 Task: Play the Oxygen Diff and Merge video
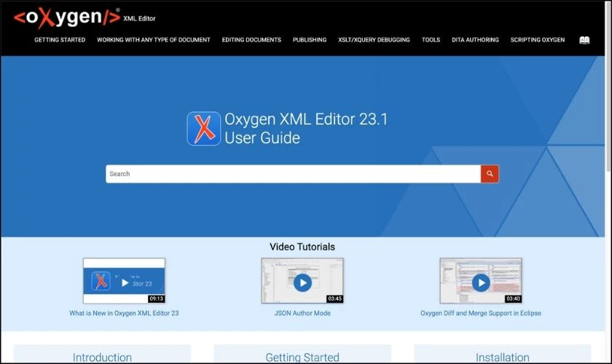(x=481, y=282)
